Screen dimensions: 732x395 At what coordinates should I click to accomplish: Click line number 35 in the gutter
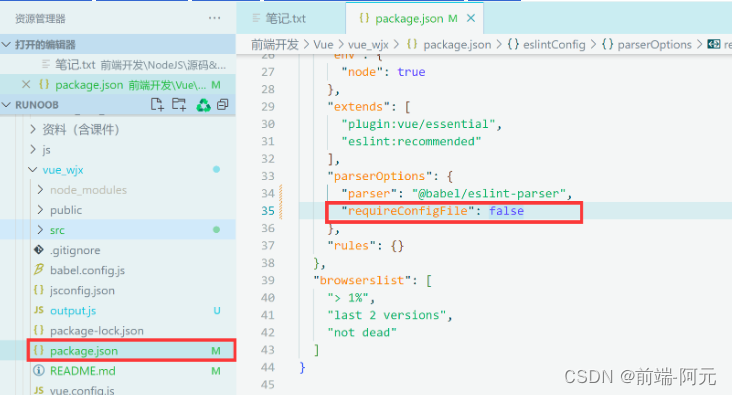(x=268, y=211)
